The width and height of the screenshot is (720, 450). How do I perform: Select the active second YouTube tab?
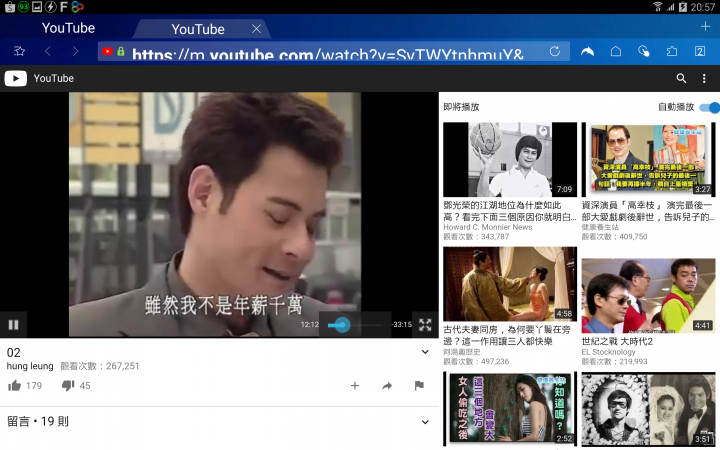point(198,29)
